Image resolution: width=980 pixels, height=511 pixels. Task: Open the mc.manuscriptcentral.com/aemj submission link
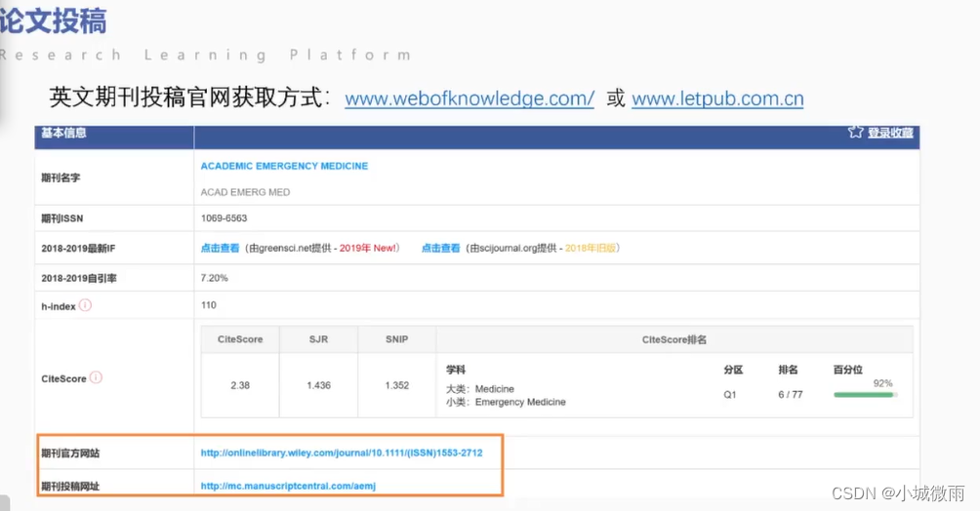click(x=288, y=486)
